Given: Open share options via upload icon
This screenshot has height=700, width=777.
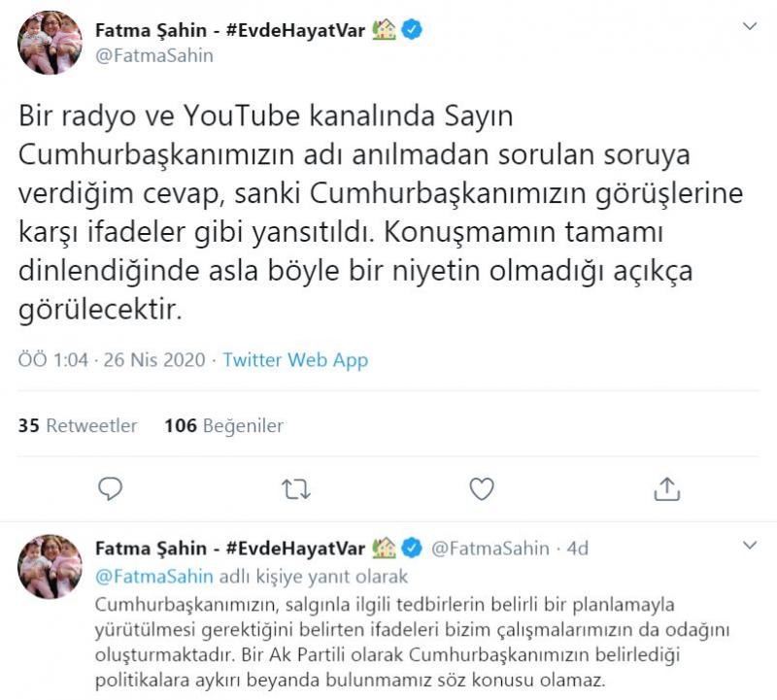Looking at the screenshot, I should click(666, 488).
